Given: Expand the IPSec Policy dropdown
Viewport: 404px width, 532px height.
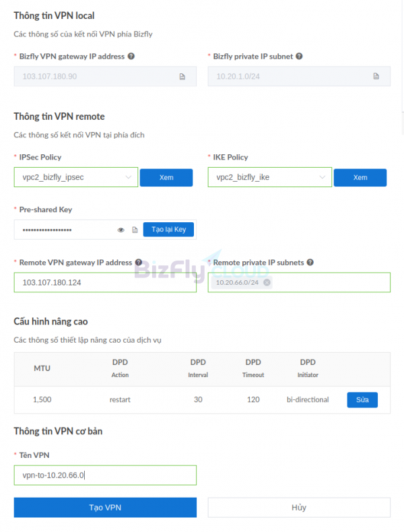Looking at the screenshot, I should tap(76, 177).
